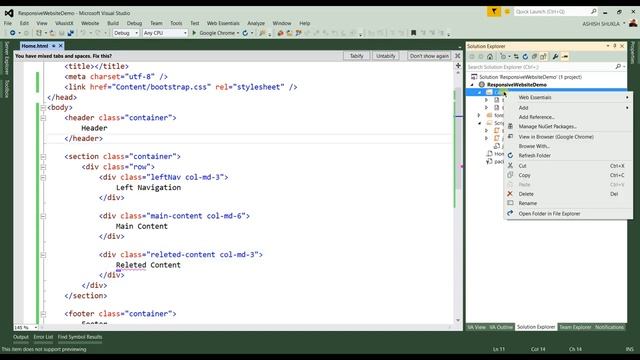Toggle auto hide pin on Solution Explorer
Screen dimensions: 640x360
[x=615, y=46]
